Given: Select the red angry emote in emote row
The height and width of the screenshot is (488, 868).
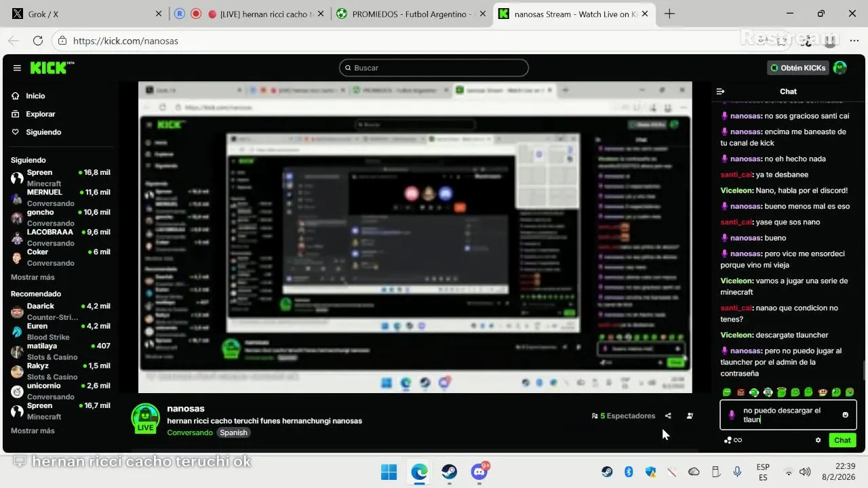Looking at the screenshot, I should [x=741, y=392].
